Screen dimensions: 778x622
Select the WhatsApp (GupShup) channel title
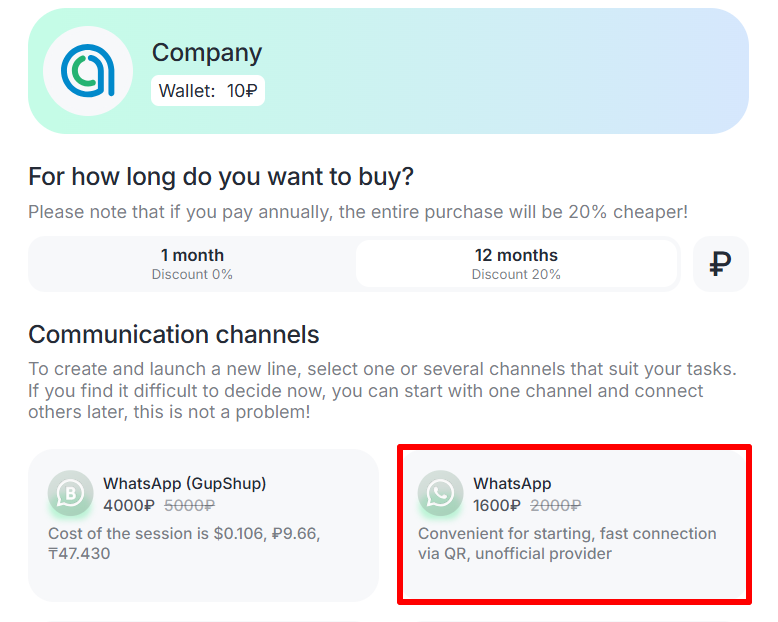point(184,484)
